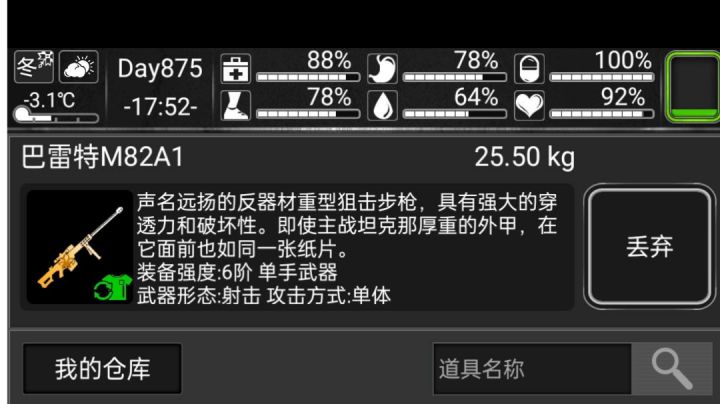The height and width of the screenshot is (404, 720).
Task: Tap the heart mood status icon
Action: (529, 106)
